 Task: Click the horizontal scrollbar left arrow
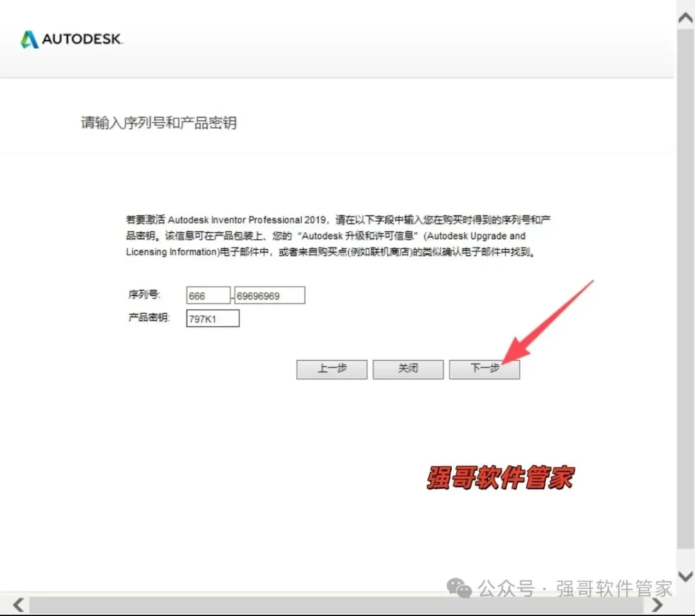tap(19, 604)
